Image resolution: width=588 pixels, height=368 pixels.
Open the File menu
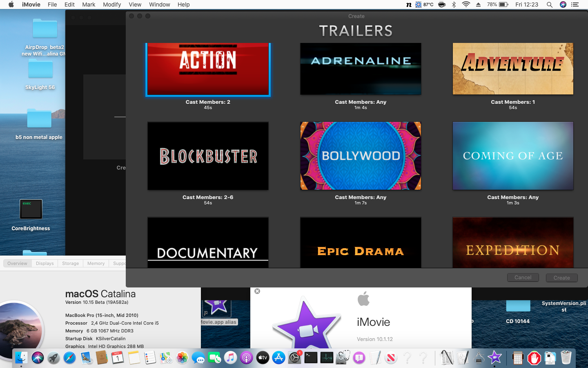point(52,4)
